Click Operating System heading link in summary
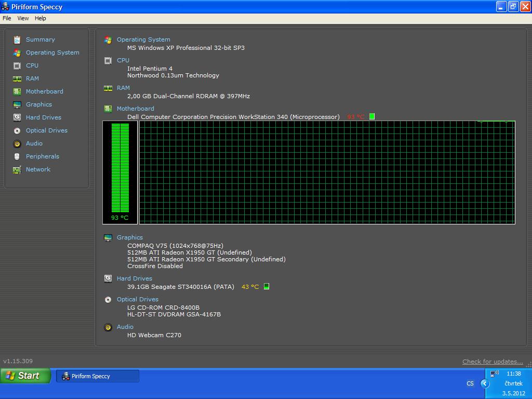The height and width of the screenshot is (399, 532). 143,39
